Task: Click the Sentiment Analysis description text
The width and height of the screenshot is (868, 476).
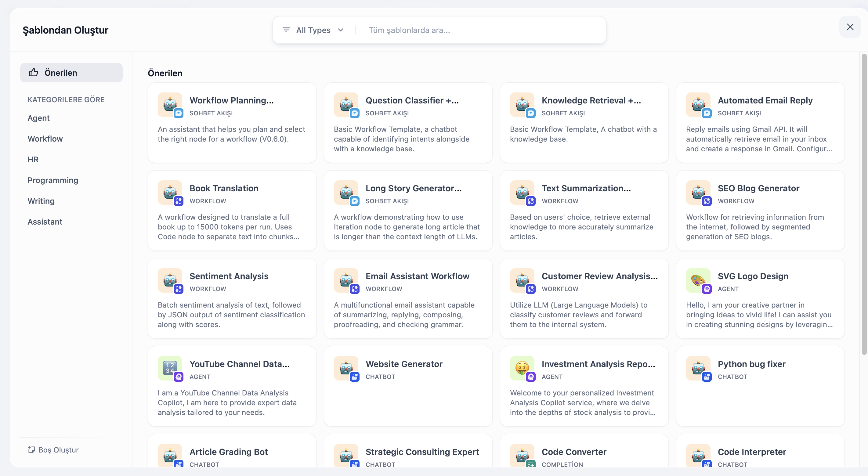Action: point(231,315)
